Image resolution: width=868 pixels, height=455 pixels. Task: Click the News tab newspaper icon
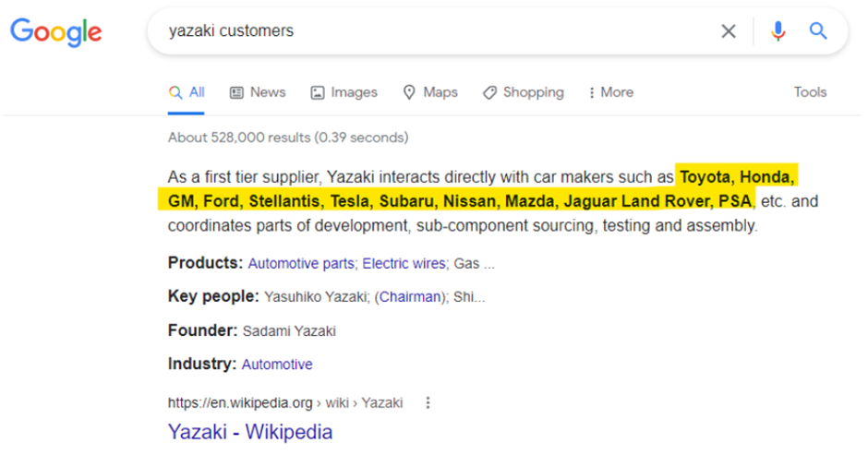(236, 92)
